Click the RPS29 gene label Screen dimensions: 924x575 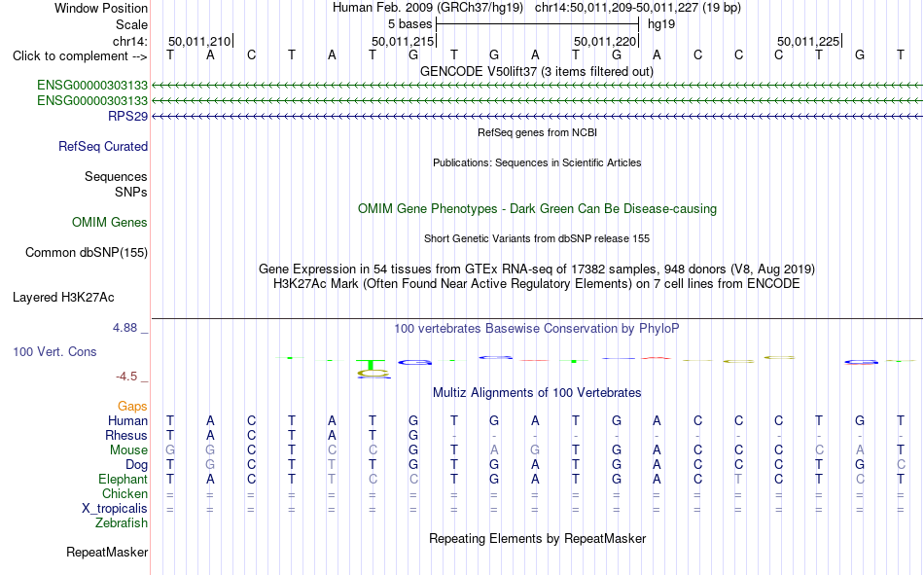pyautogui.click(x=127, y=116)
